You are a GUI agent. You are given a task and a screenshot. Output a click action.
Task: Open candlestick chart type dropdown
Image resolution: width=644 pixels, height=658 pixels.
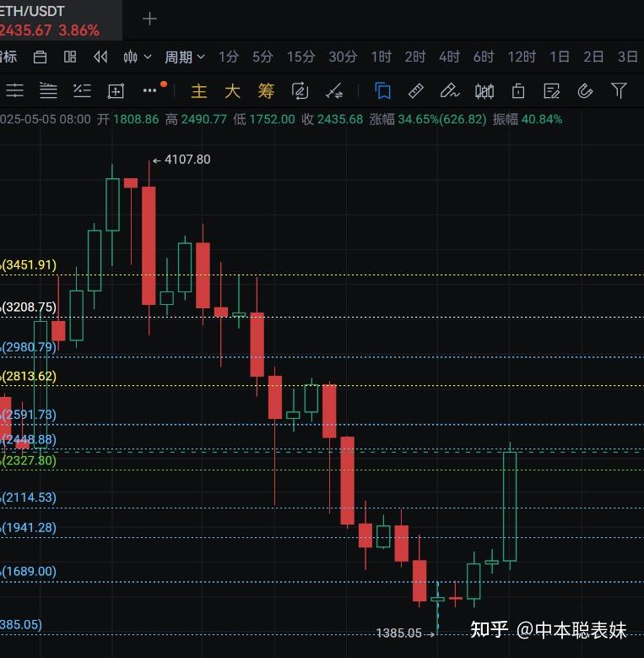pos(137,57)
